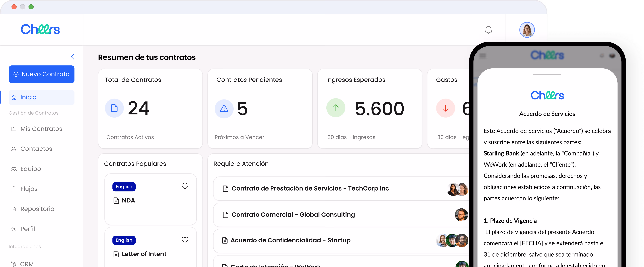Open Flujos from the sidebar
The width and height of the screenshot is (644, 267).
pos(29,189)
